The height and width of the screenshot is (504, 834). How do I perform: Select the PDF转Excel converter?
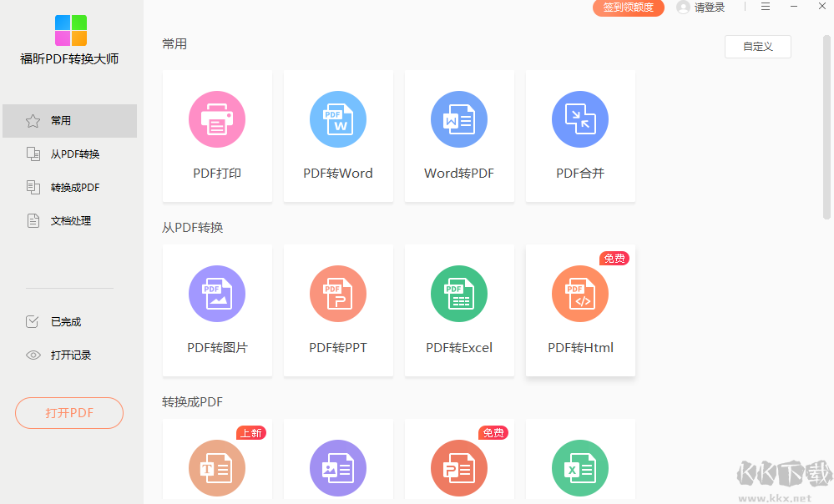(459, 310)
